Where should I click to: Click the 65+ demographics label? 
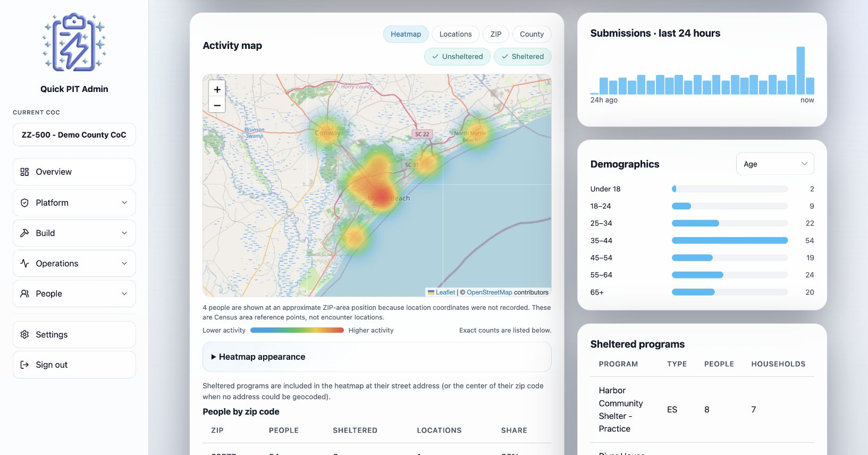point(597,292)
